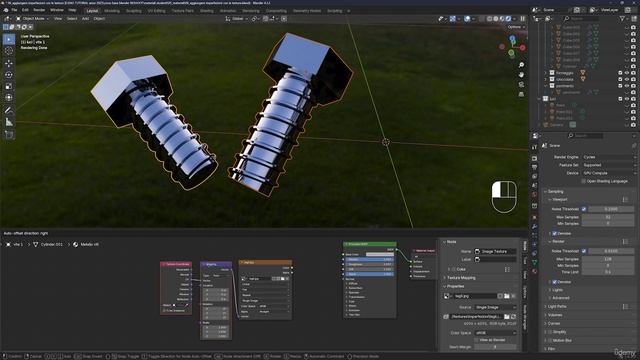Select the Annotate pencil tool
The image size is (640, 360).
(9, 110)
